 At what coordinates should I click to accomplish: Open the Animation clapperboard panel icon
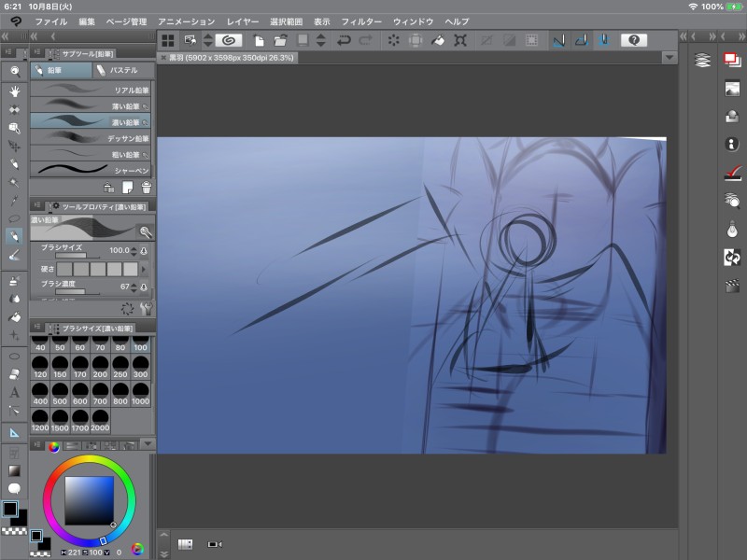[x=732, y=286]
